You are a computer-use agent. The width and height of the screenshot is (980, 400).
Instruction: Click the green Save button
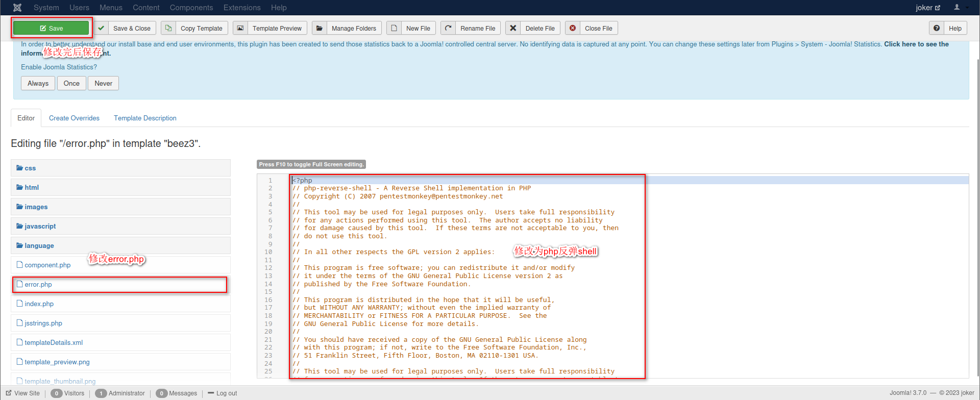tap(51, 28)
